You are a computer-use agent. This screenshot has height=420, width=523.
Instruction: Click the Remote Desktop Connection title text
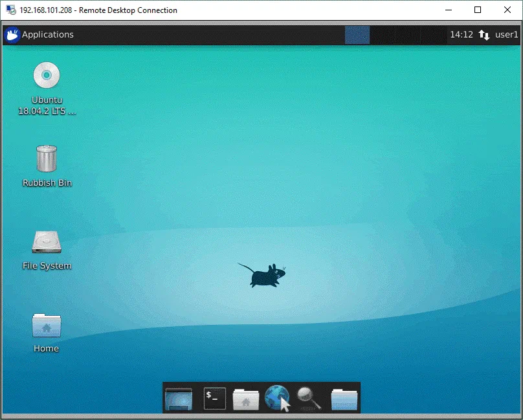tap(98, 10)
